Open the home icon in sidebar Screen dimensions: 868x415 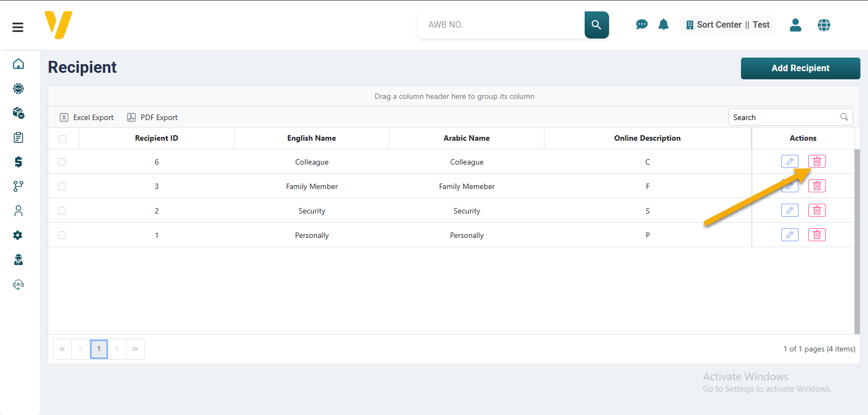[18, 64]
